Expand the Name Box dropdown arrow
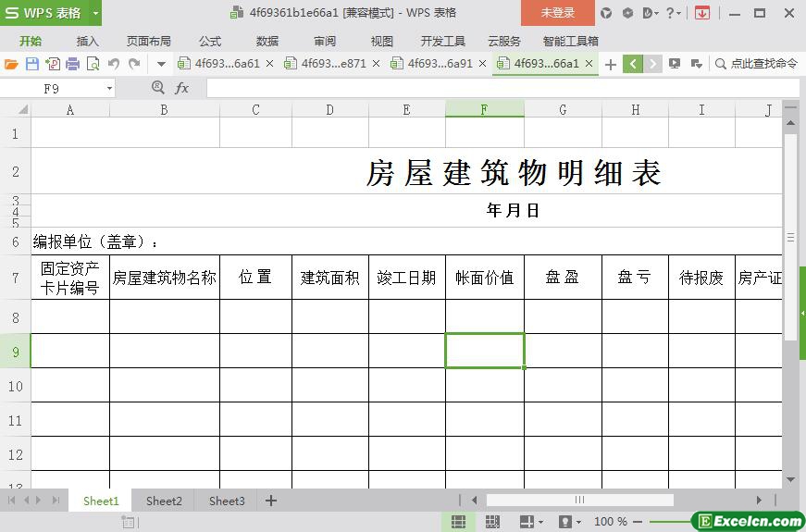Screen dimensions: 806x532 click(109, 88)
